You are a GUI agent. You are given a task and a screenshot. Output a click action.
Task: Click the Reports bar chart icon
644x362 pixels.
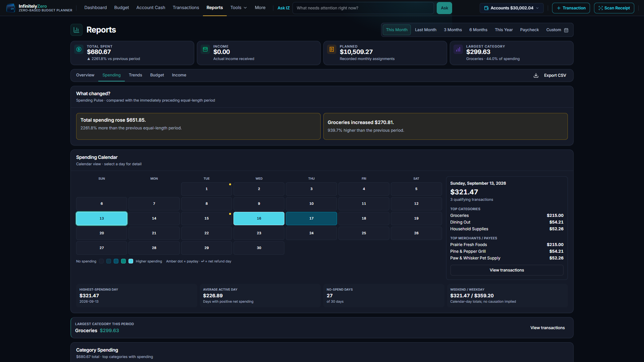76,30
